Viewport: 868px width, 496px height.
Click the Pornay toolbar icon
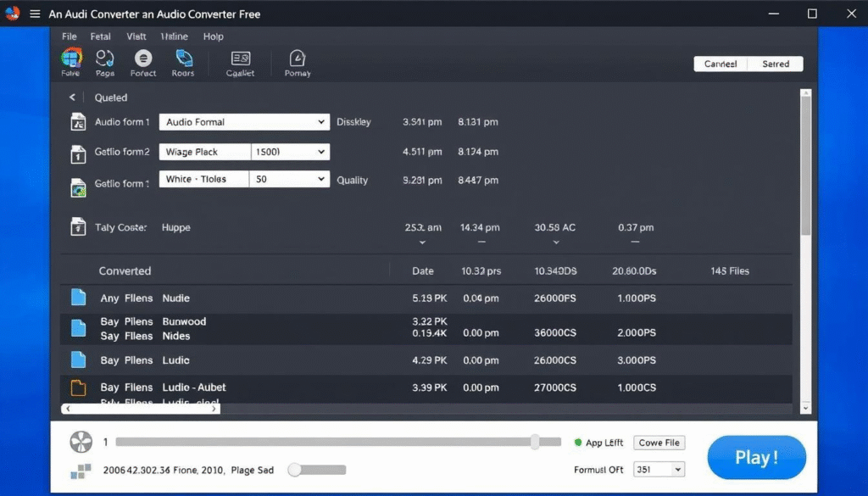298,59
